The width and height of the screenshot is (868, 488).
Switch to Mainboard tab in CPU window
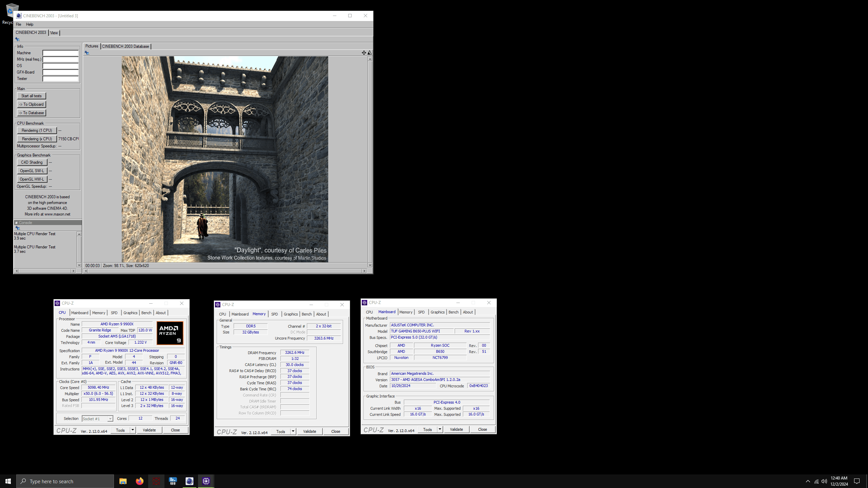pyautogui.click(x=80, y=313)
